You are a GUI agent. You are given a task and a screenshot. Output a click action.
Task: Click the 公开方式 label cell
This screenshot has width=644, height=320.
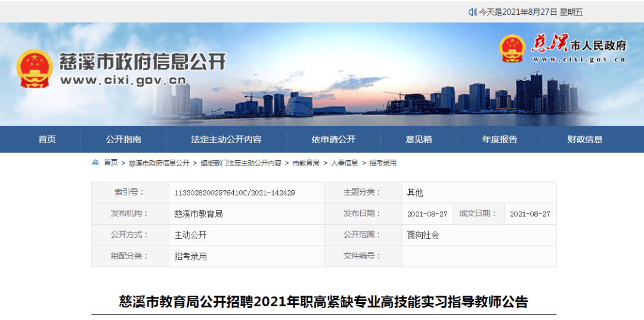tap(131, 235)
